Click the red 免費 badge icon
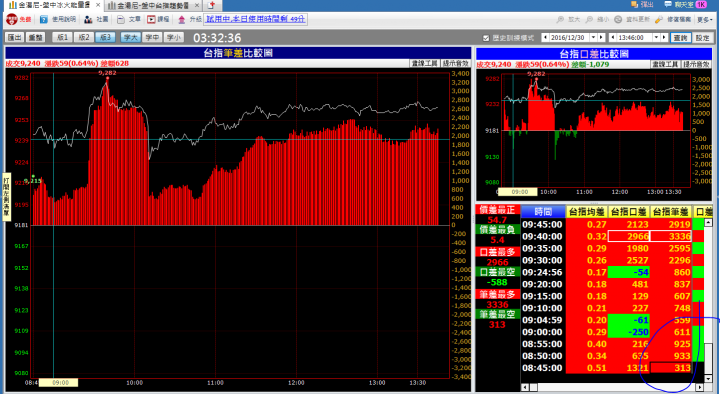This screenshot has height=394, width=720. click(x=12, y=19)
